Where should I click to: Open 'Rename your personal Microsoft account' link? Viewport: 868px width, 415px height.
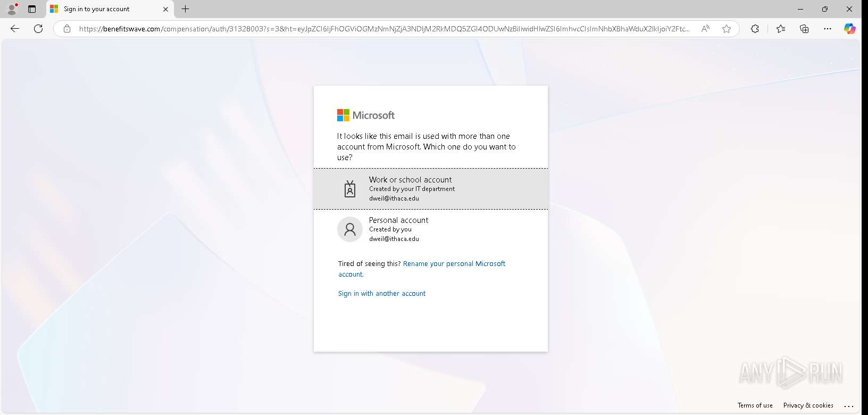coord(422,269)
